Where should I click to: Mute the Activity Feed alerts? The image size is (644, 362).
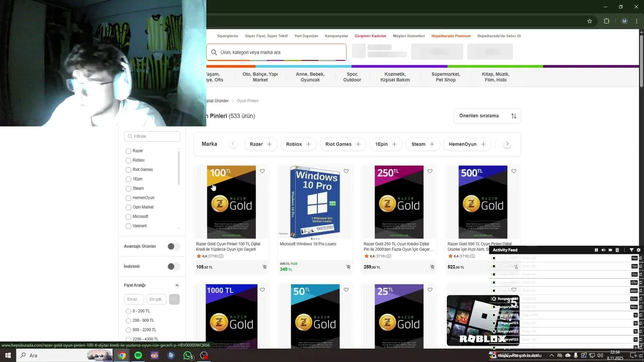pyautogui.click(x=603, y=250)
